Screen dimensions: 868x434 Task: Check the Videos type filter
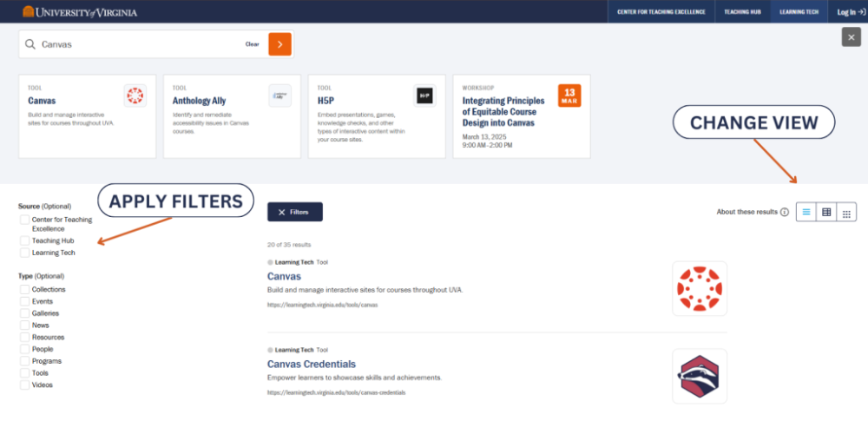click(x=25, y=385)
